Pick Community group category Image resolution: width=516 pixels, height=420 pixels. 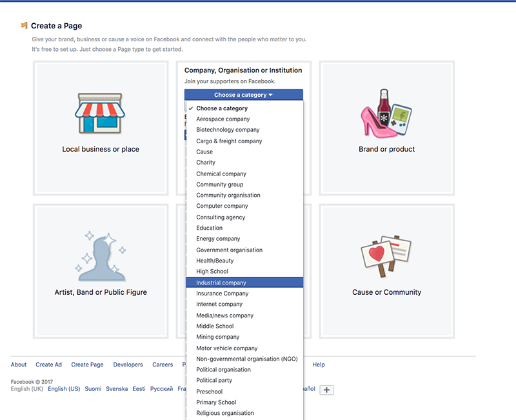[x=244, y=185]
